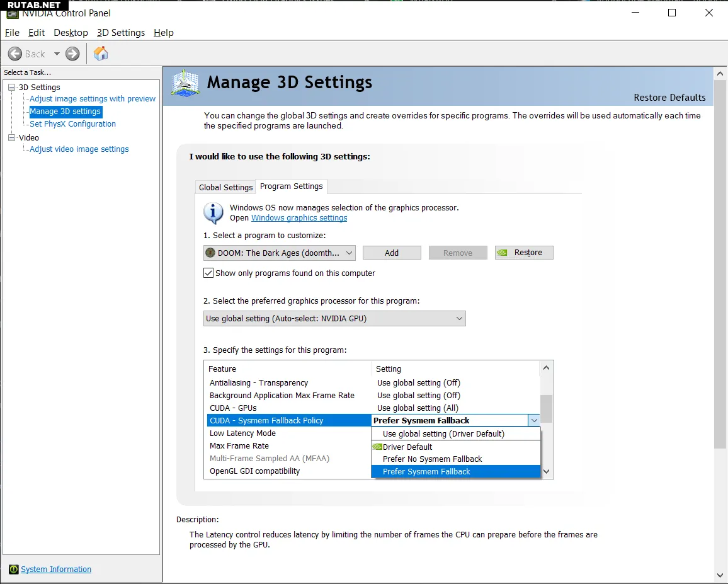The height and width of the screenshot is (584, 728).
Task: Switch to the Global Settings tab
Action: (x=225, y=187)
